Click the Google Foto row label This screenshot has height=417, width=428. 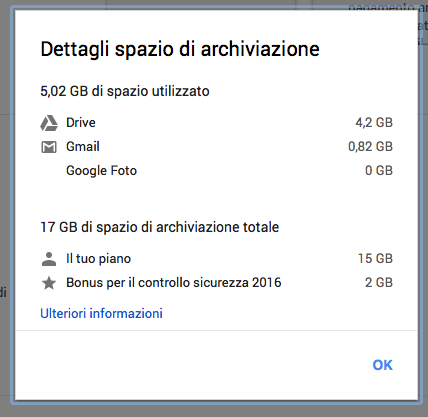coord(101,171)
